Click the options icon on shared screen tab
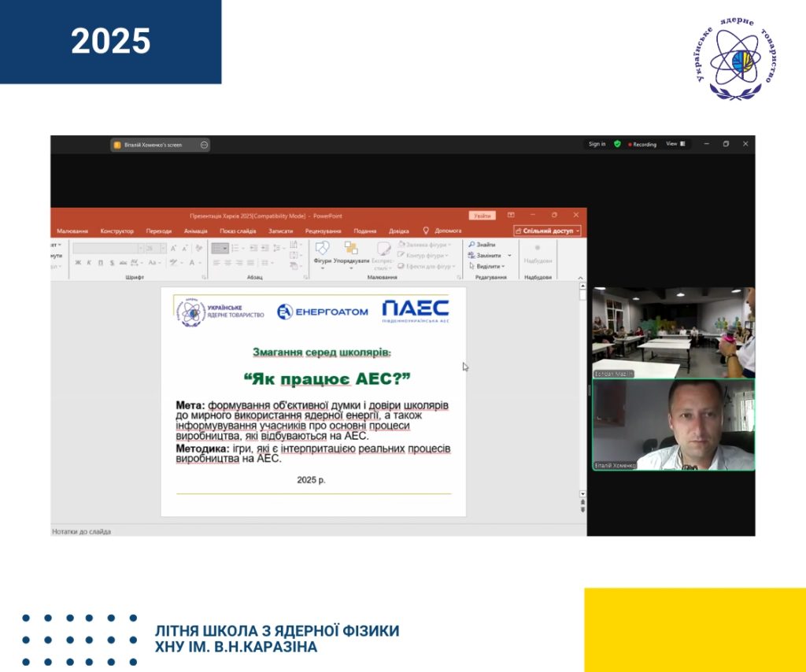Screen dimensions: 806x672 [204, 145]
